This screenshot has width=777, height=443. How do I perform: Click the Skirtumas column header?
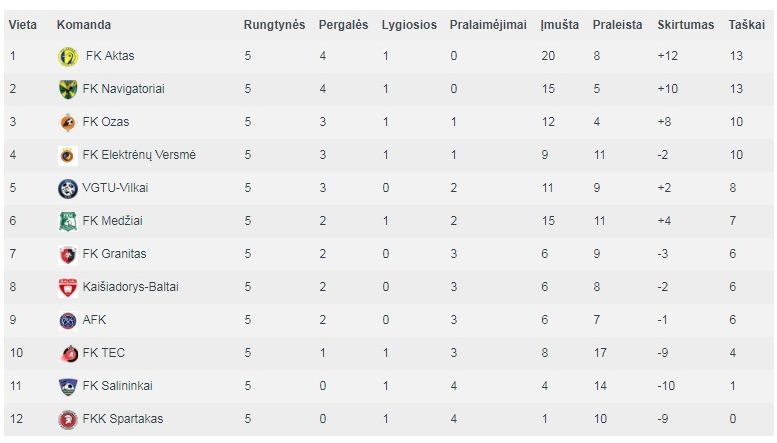pos(685,25)
